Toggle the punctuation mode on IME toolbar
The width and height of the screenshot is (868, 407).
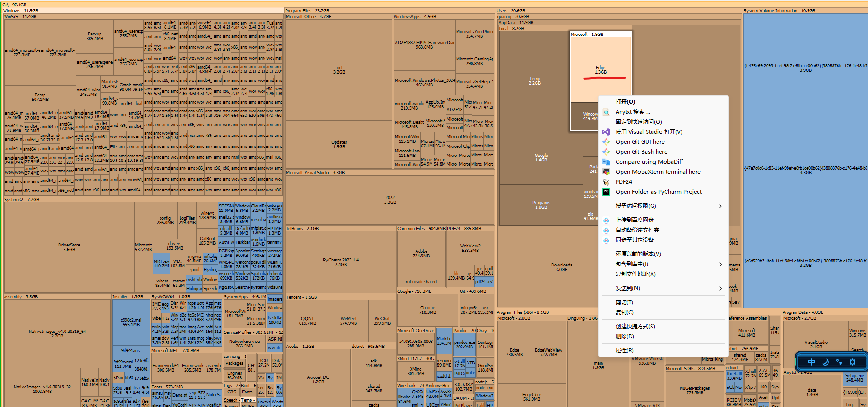[839, 362]
